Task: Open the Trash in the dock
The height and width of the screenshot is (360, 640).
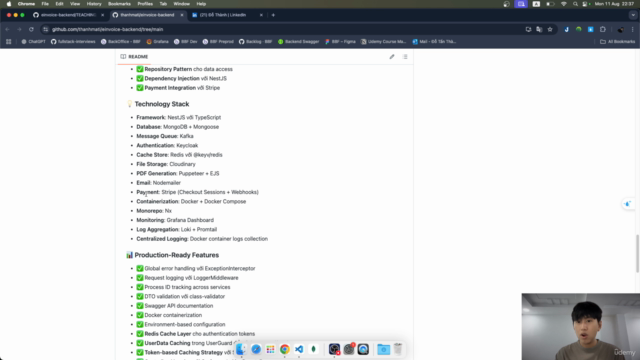Action: click(x=398, y=349)
